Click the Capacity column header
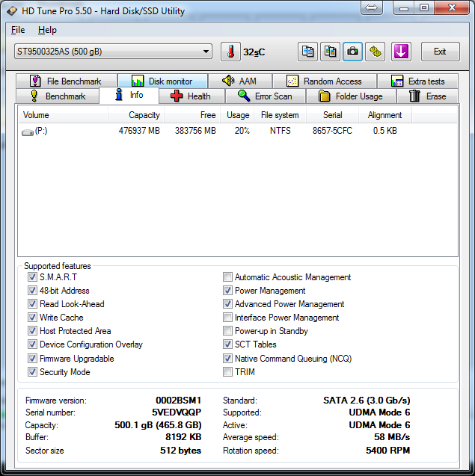Viewport: 475px width, 476px height. [x=136, y=115]
